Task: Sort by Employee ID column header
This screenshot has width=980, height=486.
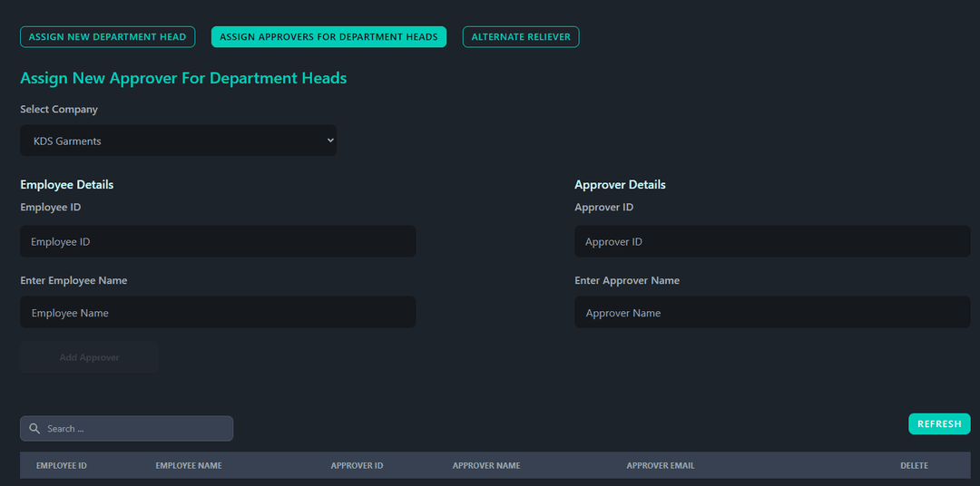Action: click(62, 466)
